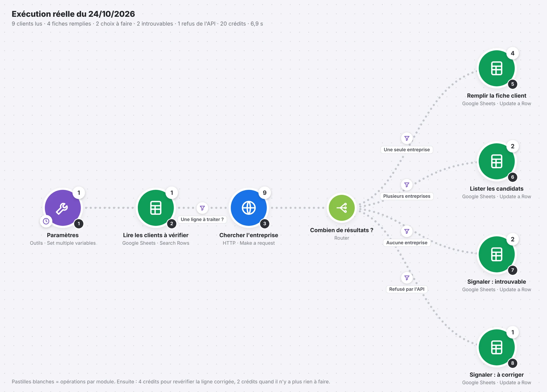Click the 'Refusé par l'API' filter label

(x=407, y=289)
